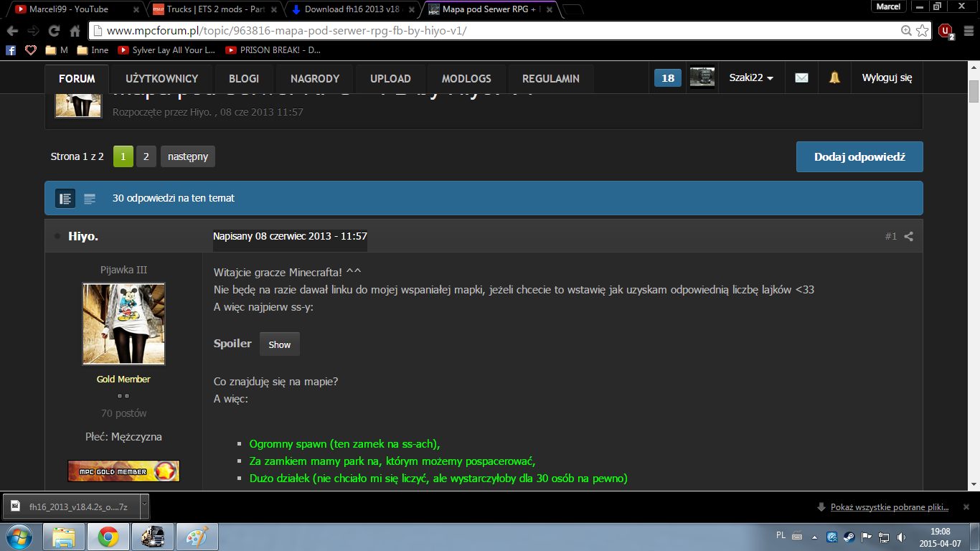
Task: Open the FORUM navigation tab
Action: (77, 79)
